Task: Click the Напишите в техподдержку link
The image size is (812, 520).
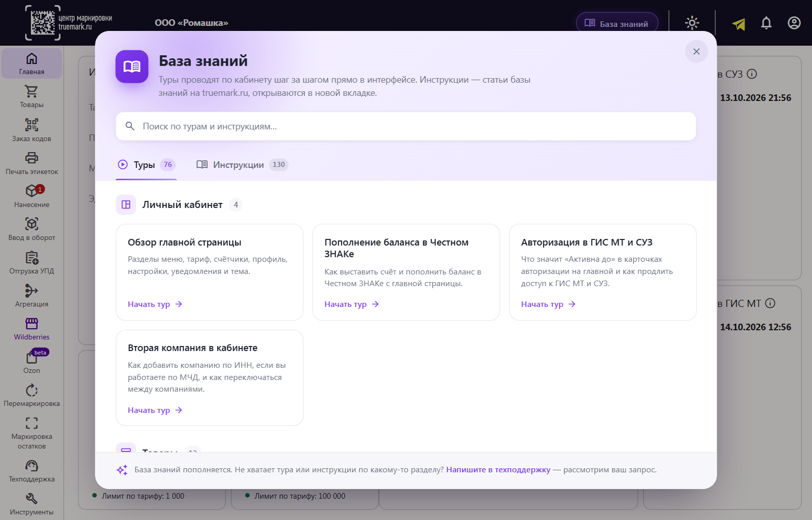Action: point(498,470)
